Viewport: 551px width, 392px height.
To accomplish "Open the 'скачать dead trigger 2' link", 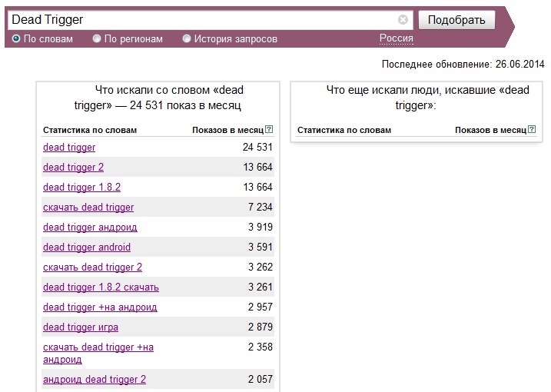I will click(93, 267).
